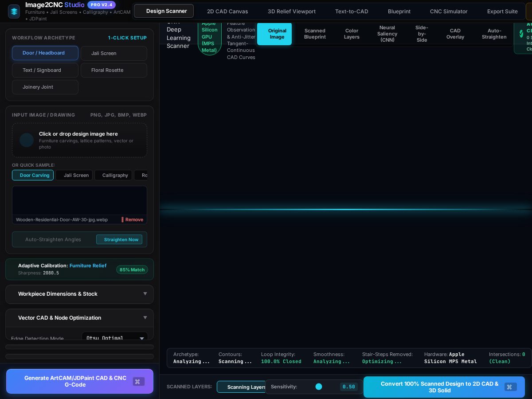
Task: Click the Image2CNC Studio layers logo icon
Action: coord(14,12)
